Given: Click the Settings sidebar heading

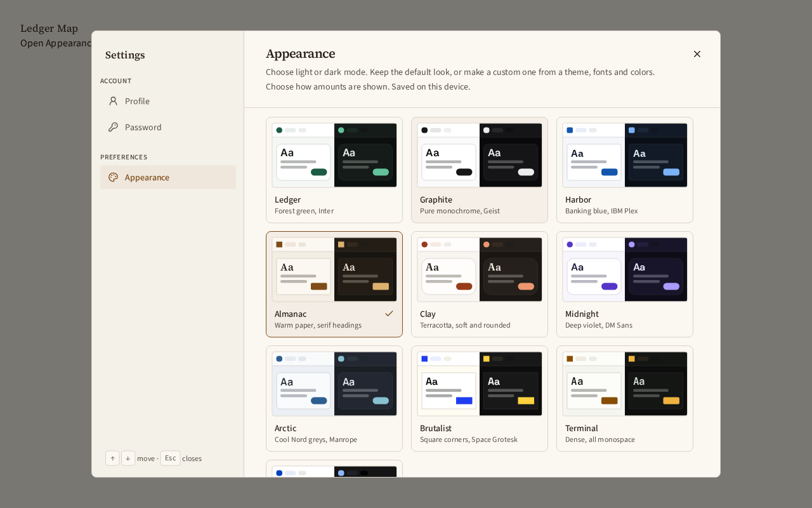Looking at the screenshot, I should pos(125,55).
